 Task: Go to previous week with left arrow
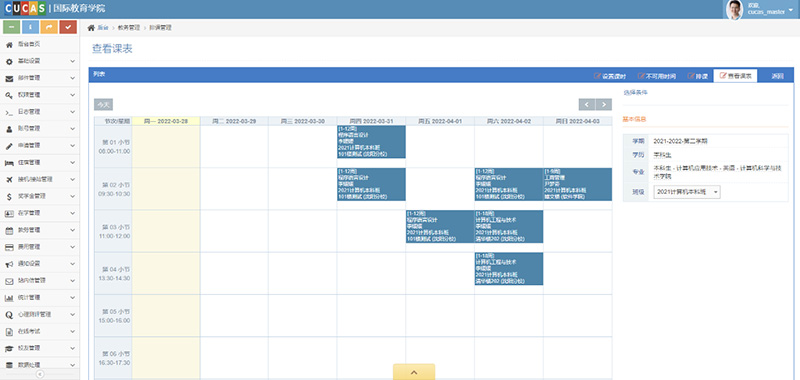click(587, 105)
